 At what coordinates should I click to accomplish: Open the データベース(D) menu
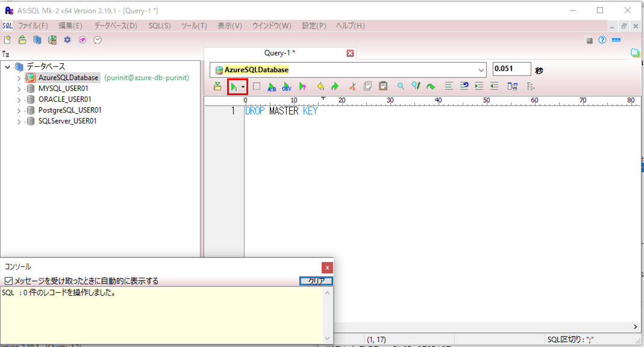point(116,25)
